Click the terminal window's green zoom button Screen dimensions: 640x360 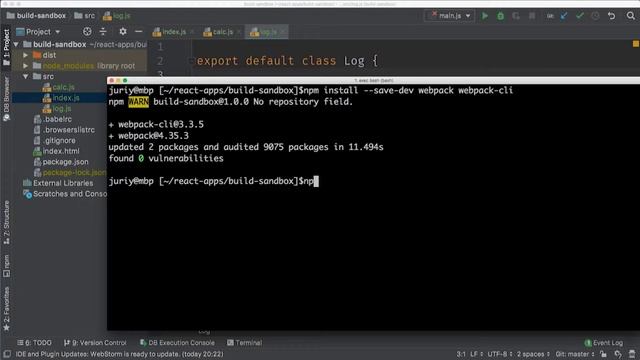[x=125, y=80]
